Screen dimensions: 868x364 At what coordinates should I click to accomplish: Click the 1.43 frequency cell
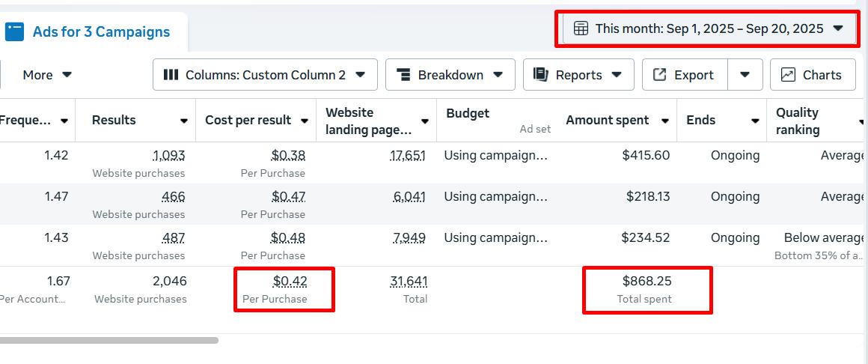[x=56, y=237]
